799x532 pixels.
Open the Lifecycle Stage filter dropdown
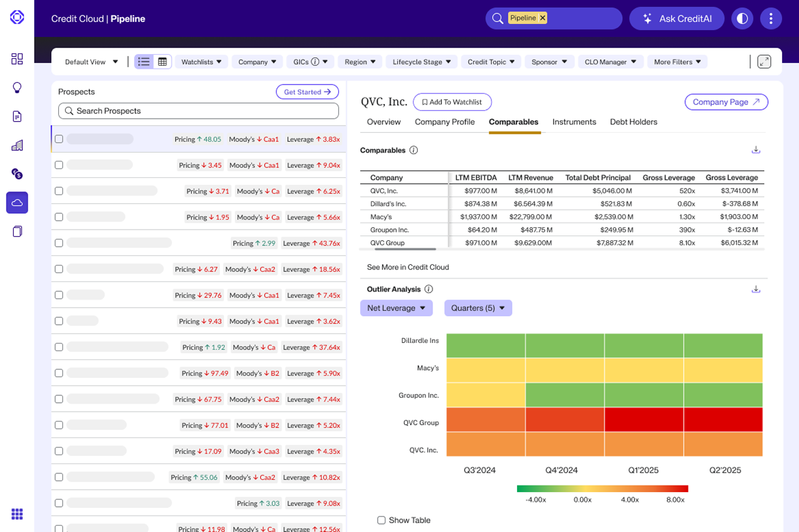click(421, 62)
